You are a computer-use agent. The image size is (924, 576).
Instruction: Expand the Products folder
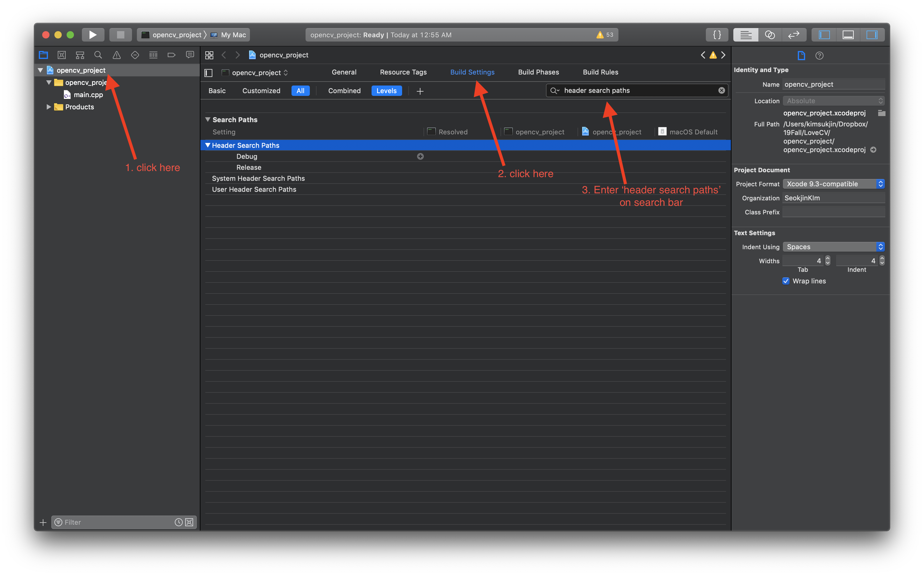(x=49, y=107)
